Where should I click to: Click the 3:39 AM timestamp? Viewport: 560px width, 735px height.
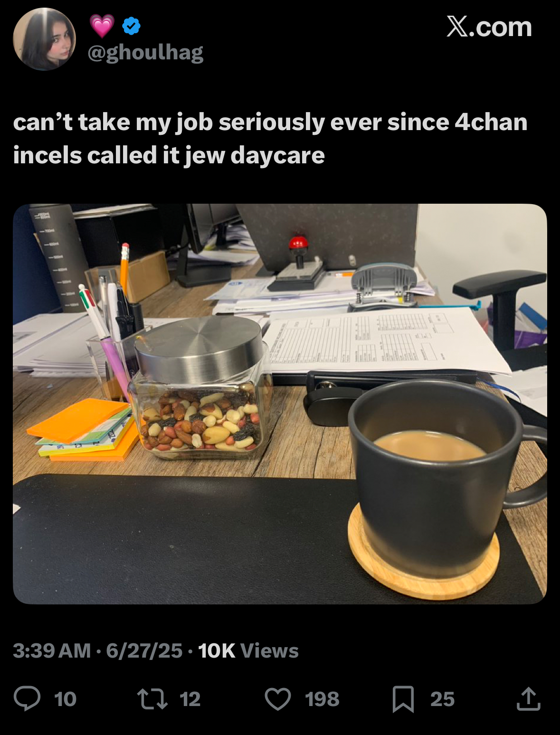(x=52, y=651)
